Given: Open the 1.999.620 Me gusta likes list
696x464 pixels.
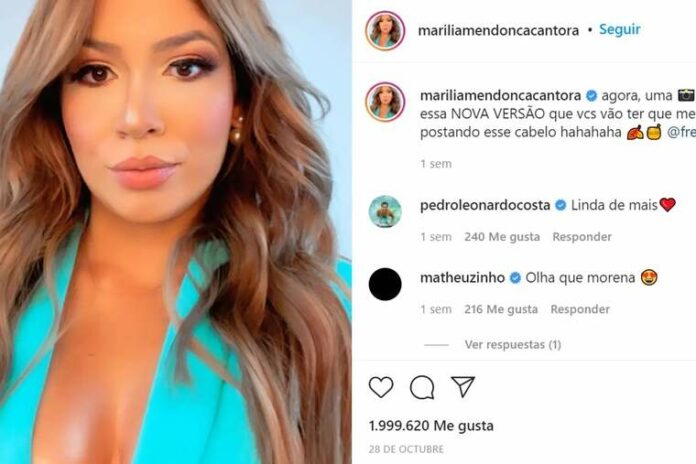Looking at the screenshot, I should click(x=431, y=426).
